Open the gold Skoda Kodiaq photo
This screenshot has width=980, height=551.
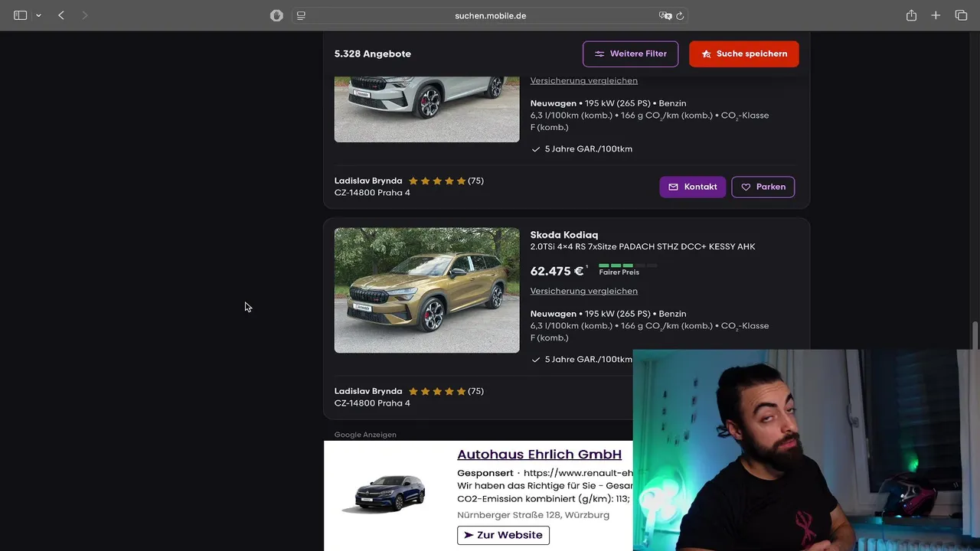[426, 290]
